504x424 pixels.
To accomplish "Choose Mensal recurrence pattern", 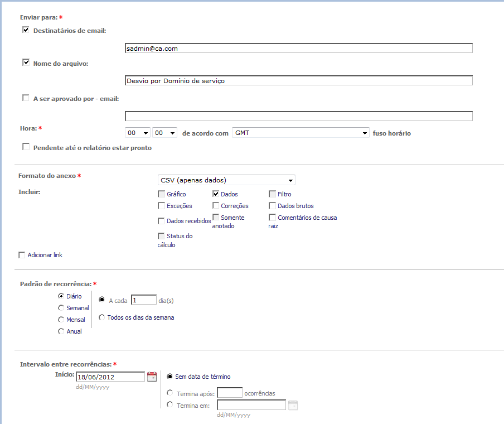I will (x=61, y=320).
